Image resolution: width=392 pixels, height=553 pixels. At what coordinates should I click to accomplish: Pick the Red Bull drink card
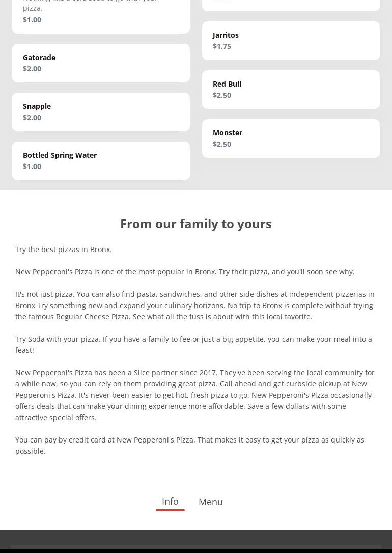pyautogui.click(x=291, y=90)
